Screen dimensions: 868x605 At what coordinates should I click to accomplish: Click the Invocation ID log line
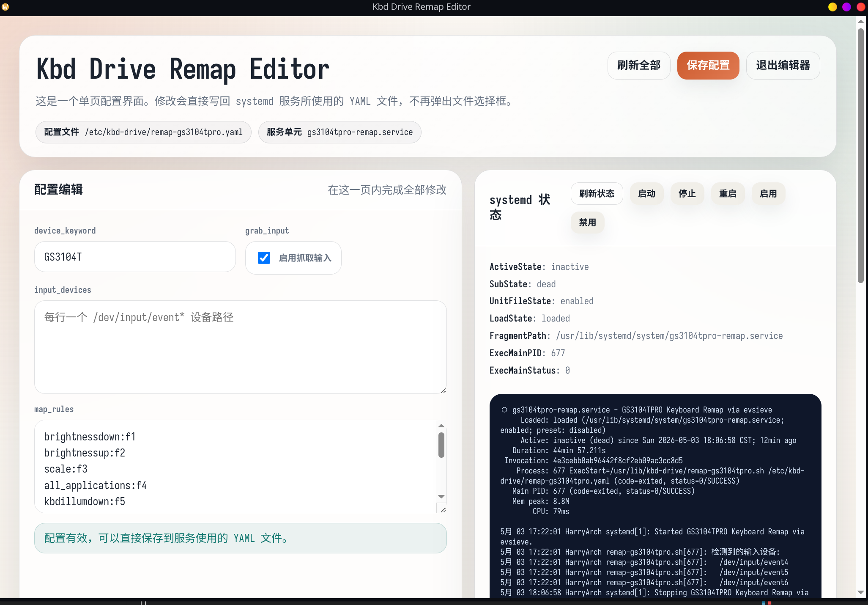(593, 460)
